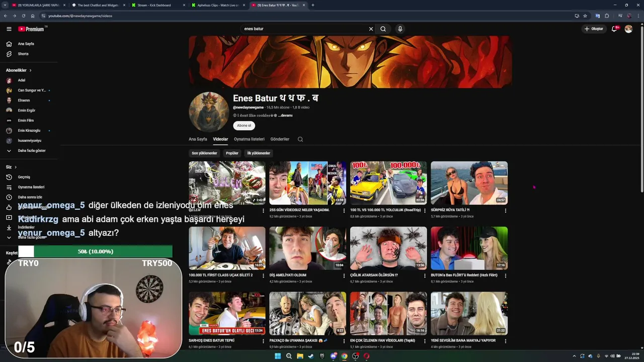Open the husamviyuviyu subscription channel
The width and height of the screenshot is (644, 362).
(x=29, y=140)
